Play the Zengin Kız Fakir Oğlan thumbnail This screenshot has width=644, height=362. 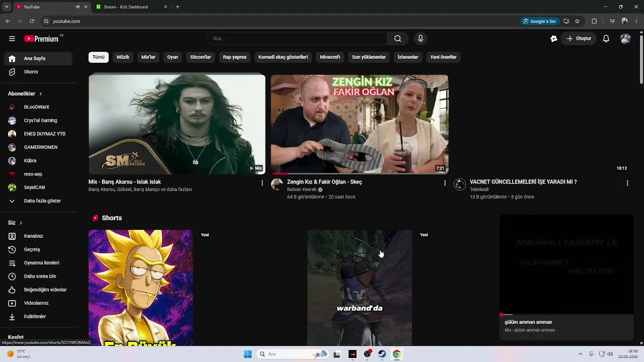(x=360, y=124)
